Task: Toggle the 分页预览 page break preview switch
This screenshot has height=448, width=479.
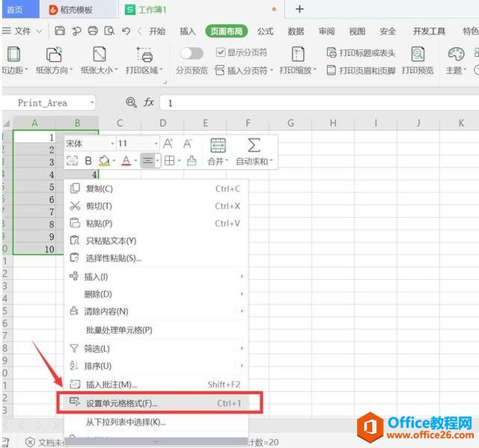Action: click(x=192, y=53)
